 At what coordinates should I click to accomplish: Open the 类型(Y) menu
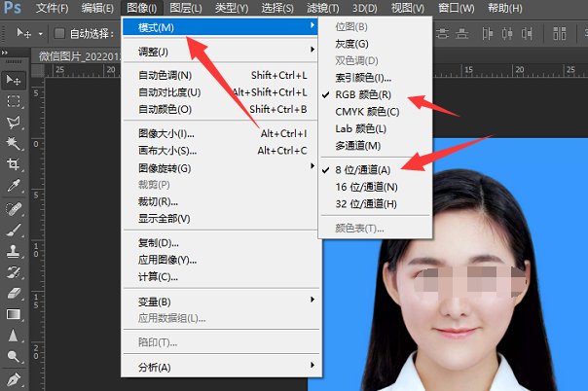232,8
